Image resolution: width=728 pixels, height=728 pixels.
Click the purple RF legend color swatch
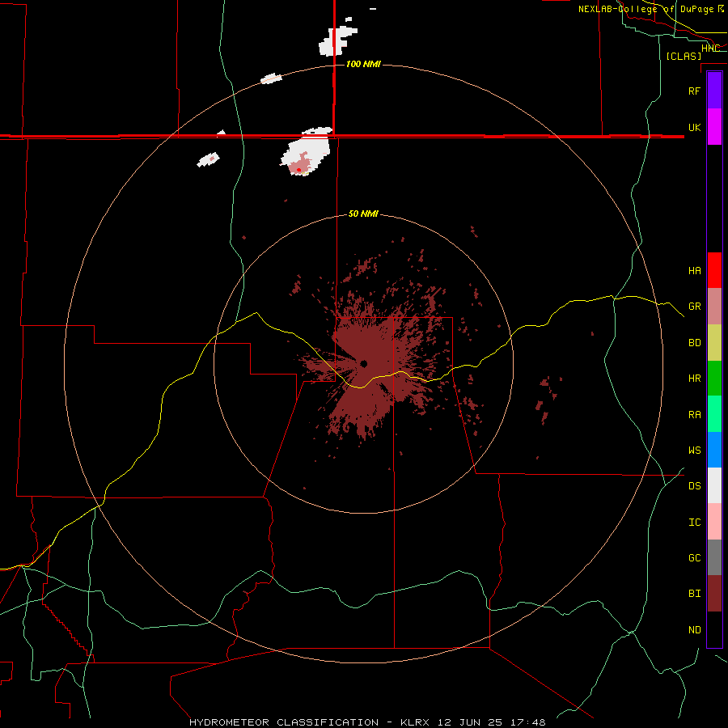tap(714, 91)
